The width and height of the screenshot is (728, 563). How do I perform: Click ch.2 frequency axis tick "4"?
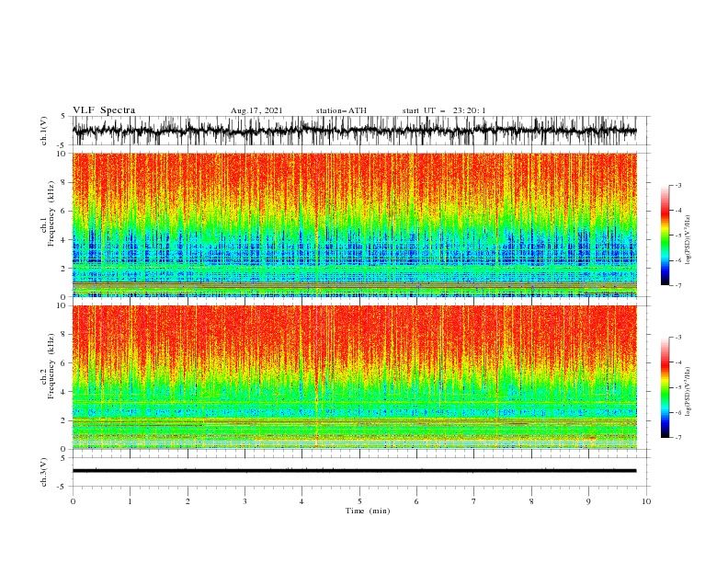(x=64, y=392)
